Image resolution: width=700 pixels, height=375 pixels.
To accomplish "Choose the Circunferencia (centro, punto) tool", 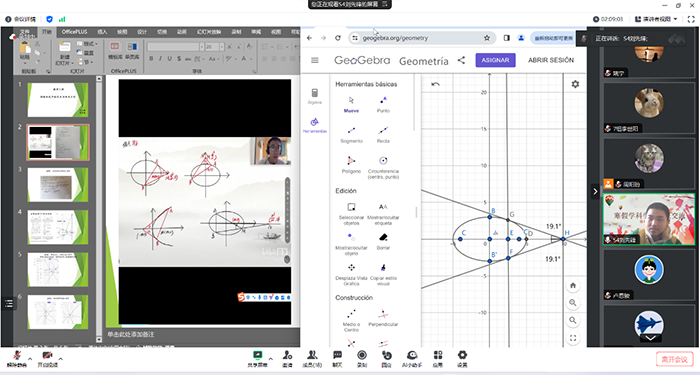I will tap(383, 167).
